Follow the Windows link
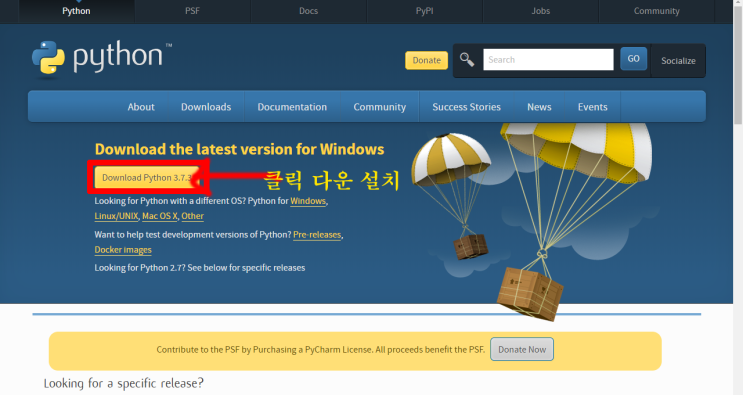This screenshot has width=743, height=395. click(x=308, y=201)
